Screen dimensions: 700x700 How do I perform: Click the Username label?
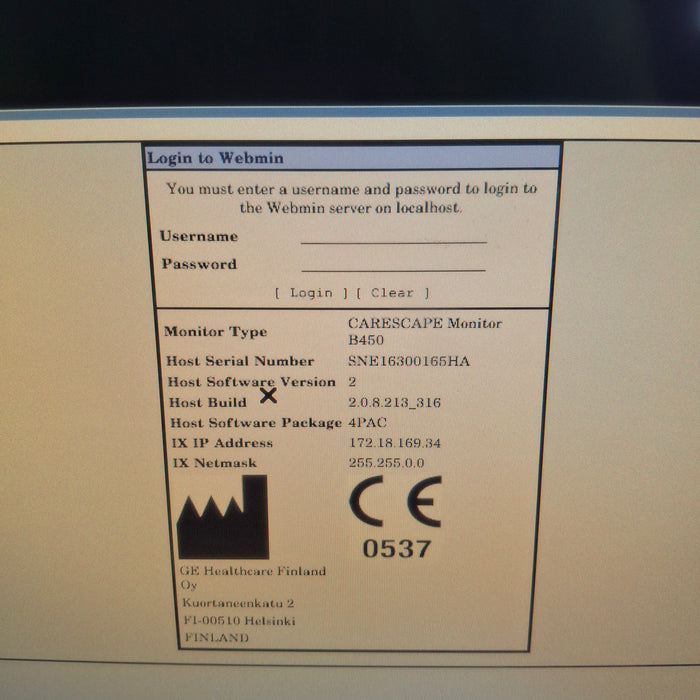(199, 237)
